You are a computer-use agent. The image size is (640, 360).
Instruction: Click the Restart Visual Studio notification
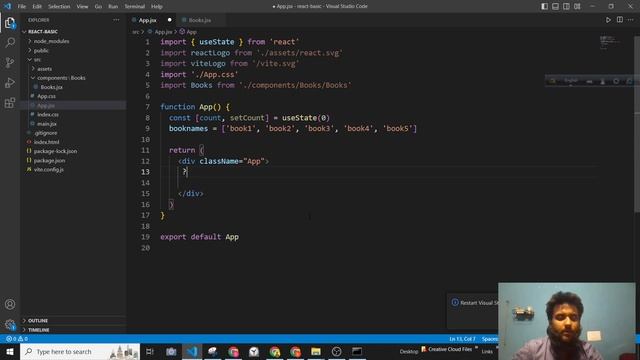click(473, 311)
